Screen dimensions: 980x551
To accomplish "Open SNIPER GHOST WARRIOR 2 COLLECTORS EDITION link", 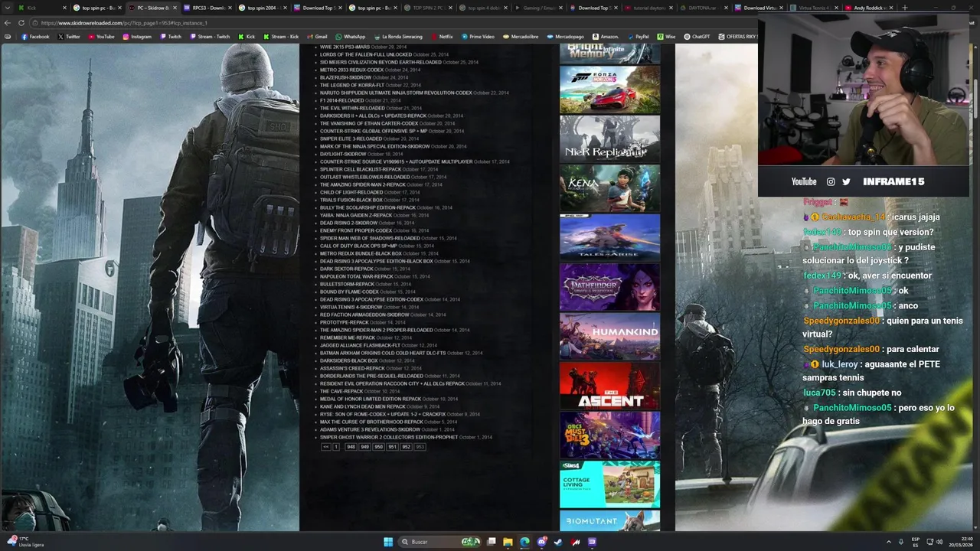I will click(x=389, y=437).
